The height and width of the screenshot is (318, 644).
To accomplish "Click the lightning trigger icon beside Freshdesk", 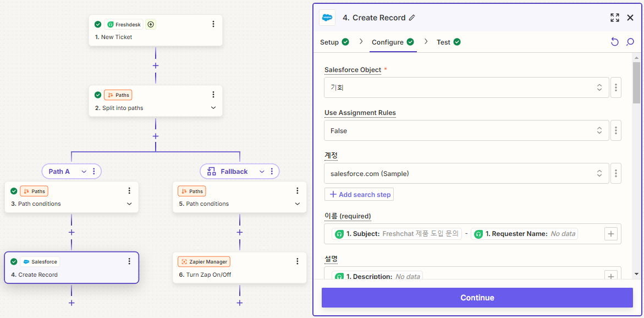I will (x=151, y=25).
